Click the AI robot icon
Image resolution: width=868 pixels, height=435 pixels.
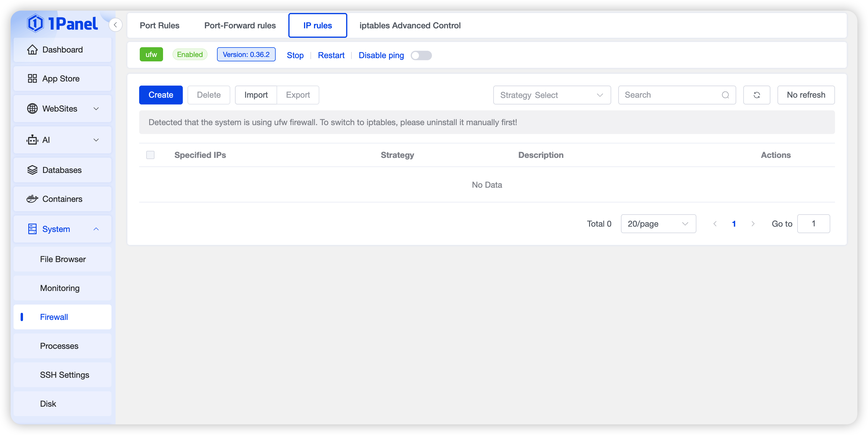tap(32, 140)
